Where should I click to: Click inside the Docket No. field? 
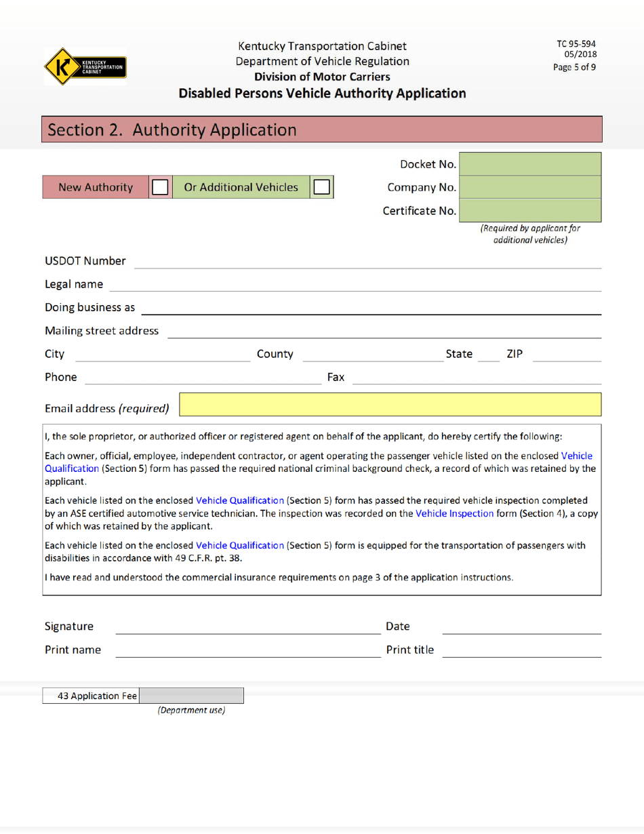click(x=531, y=163)
